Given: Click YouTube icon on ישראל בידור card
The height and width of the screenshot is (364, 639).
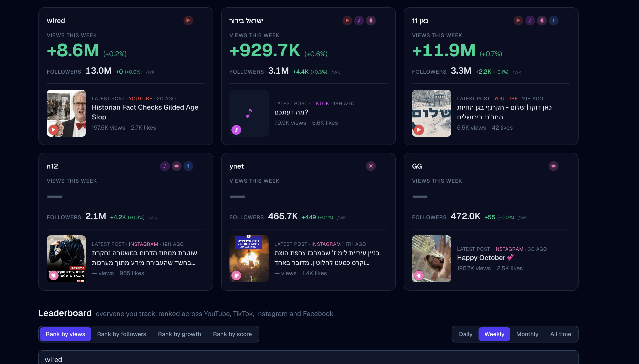Looking at the screenshot, I should tap(347, 21).
